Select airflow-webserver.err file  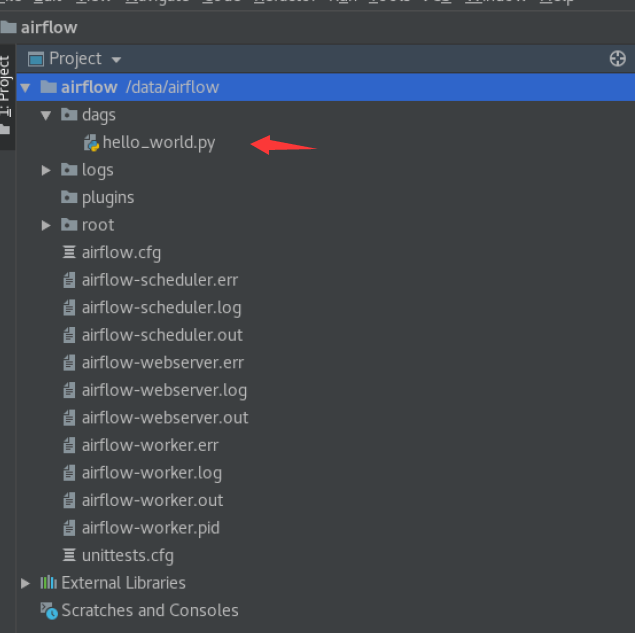pyautogui.click(x=162, y=363)
